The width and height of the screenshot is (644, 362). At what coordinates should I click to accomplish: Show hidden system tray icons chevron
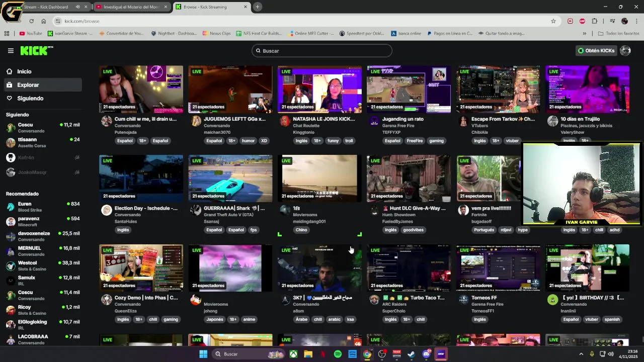[581, 354]
